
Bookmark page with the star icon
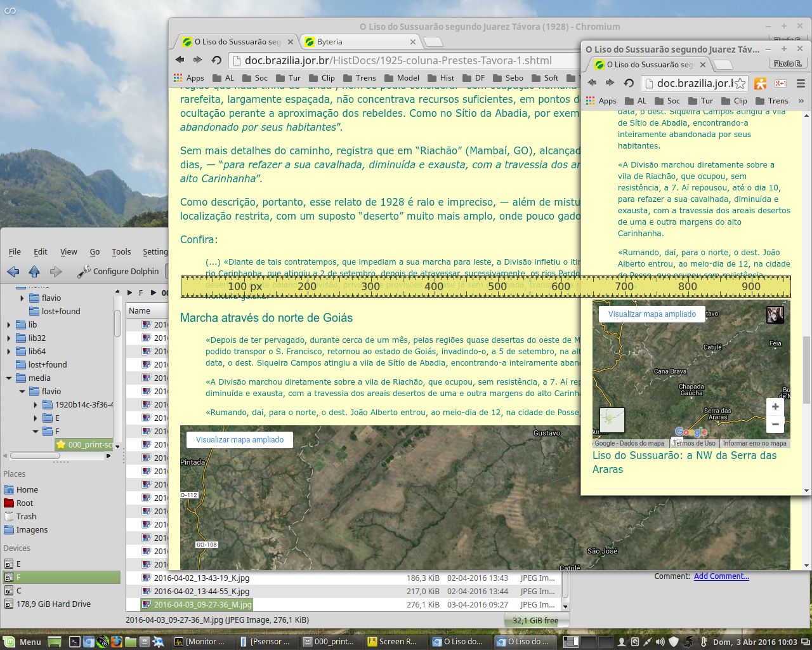(740, 83)
